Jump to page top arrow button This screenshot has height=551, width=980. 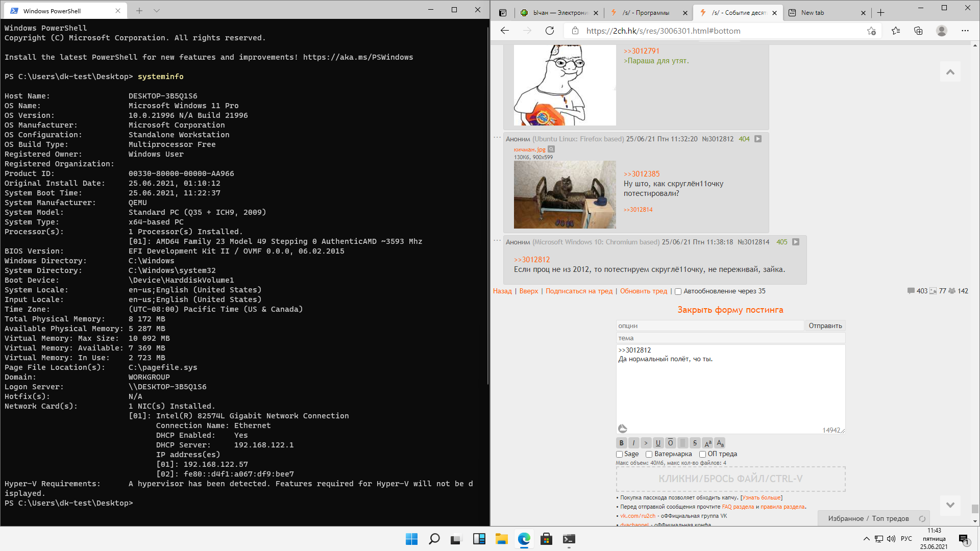click(950, 72)
